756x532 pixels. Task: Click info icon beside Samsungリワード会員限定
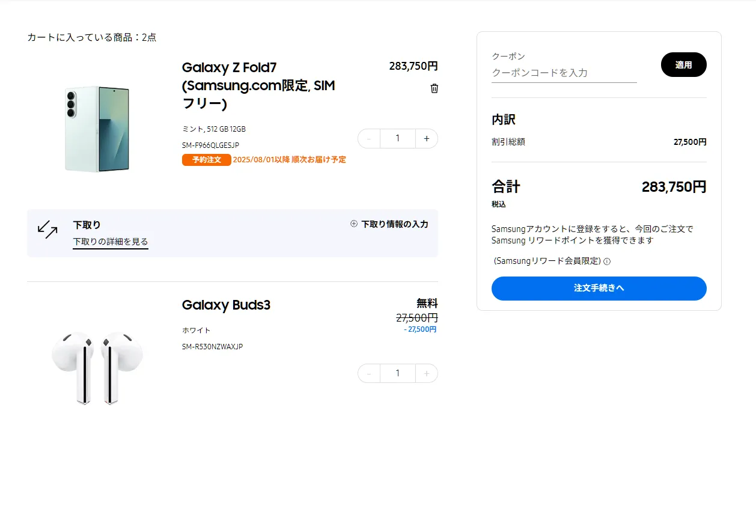(607, 261)
